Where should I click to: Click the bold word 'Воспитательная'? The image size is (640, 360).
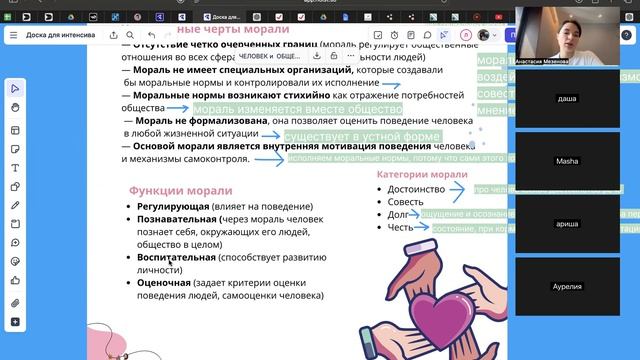pyautogui.click(x=176, y=258)
